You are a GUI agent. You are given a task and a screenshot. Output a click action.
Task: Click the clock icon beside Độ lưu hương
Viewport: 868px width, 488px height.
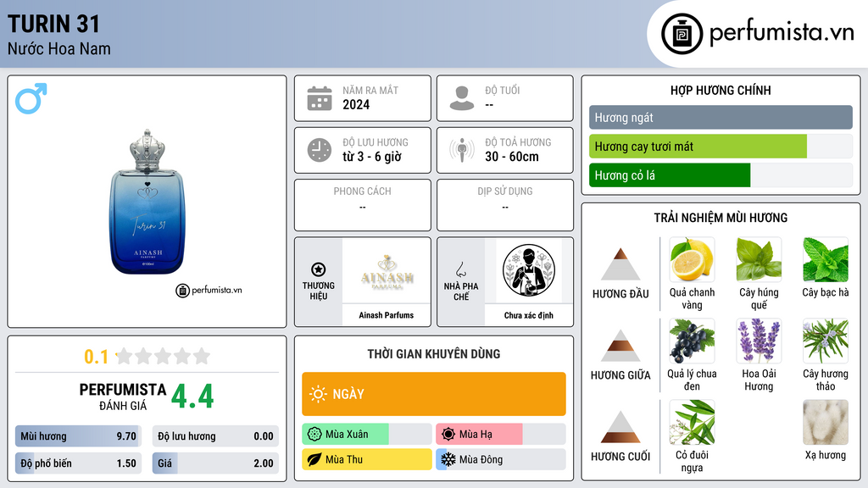(320, 151)
